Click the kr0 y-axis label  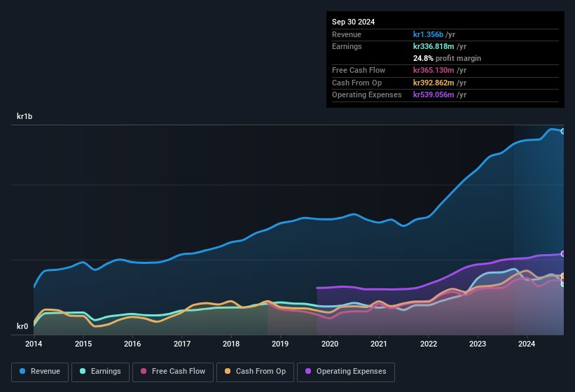pyautogui.click(x=22, y=326)
